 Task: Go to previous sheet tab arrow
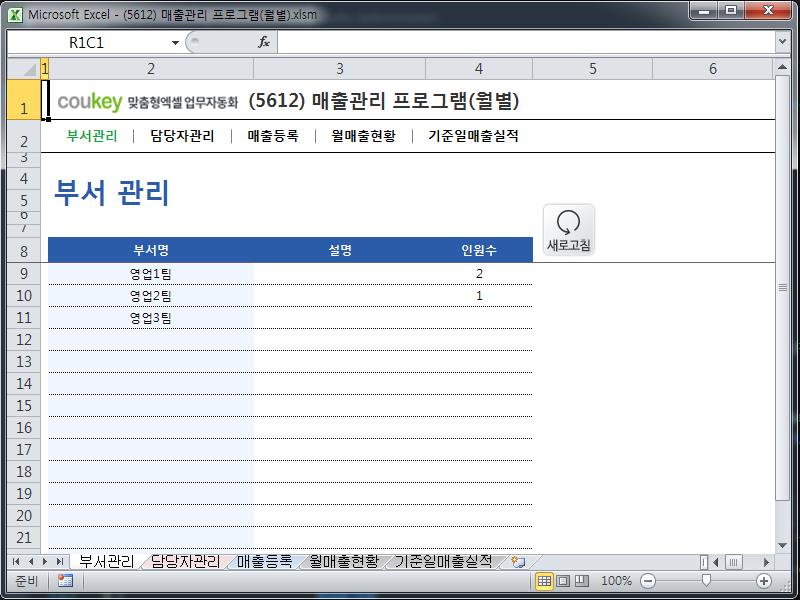tap(31, 562)
